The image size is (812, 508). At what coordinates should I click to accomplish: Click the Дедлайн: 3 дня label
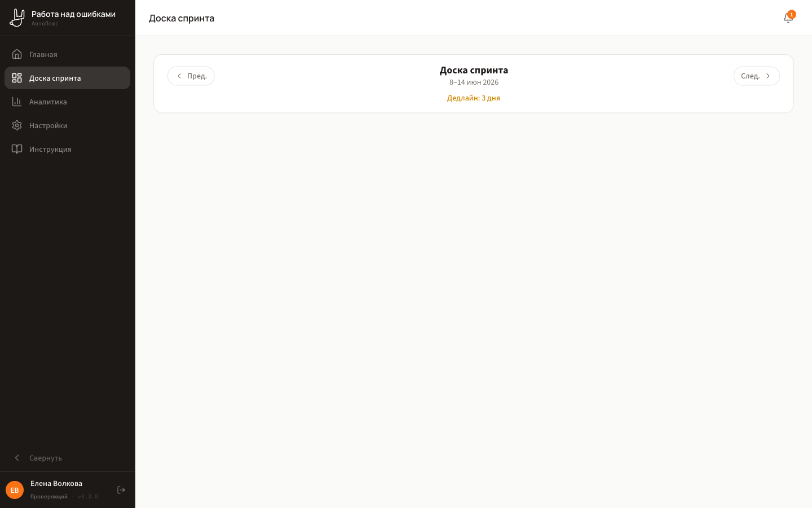click(x=474, y=98)
